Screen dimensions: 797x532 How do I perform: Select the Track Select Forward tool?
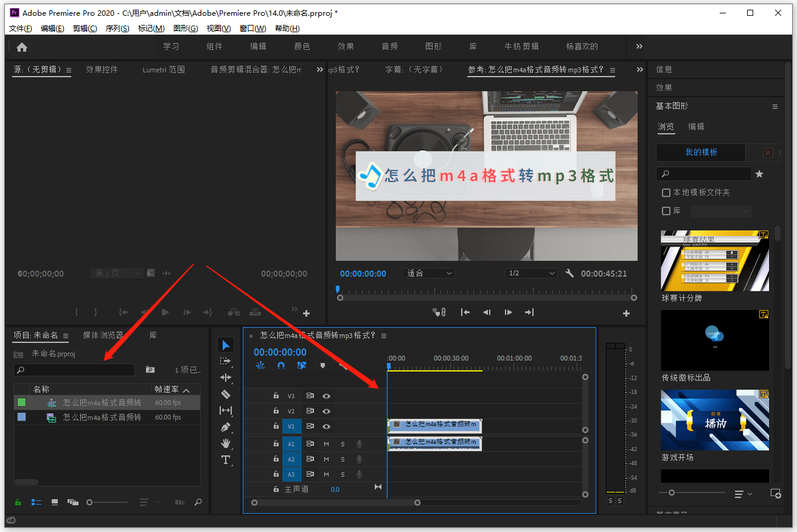(x=226, y=361)
